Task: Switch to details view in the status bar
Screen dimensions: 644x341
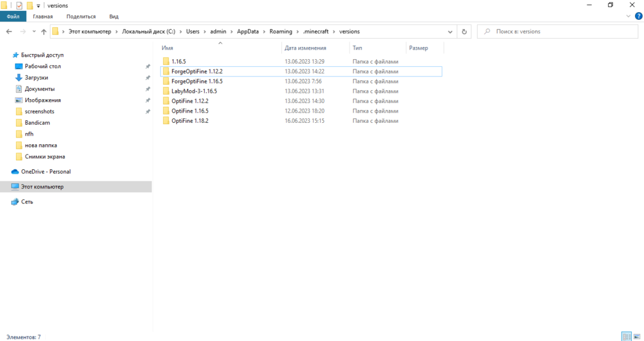Action: (627, 337)
